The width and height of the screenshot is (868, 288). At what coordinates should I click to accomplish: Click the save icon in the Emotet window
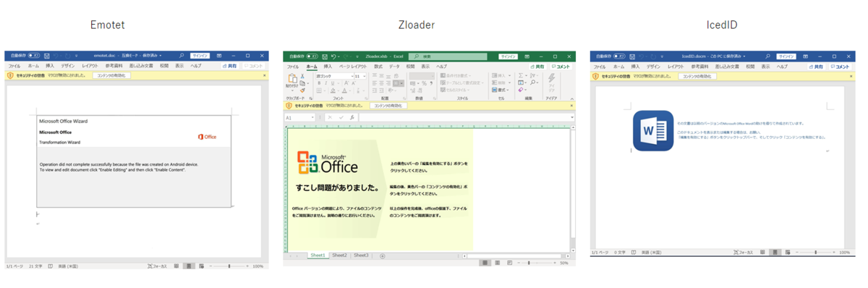pyautogui.click(x=46, y=56)
